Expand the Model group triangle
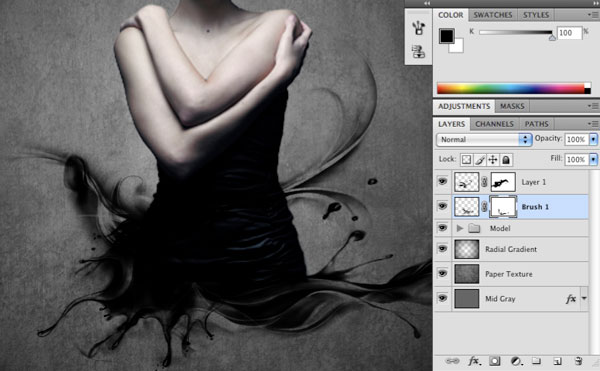This screenshot has width=600, height=371. tap(460, 228)
